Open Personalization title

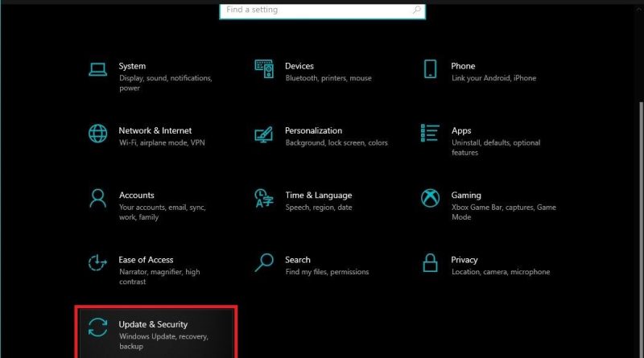click(313, 130)
